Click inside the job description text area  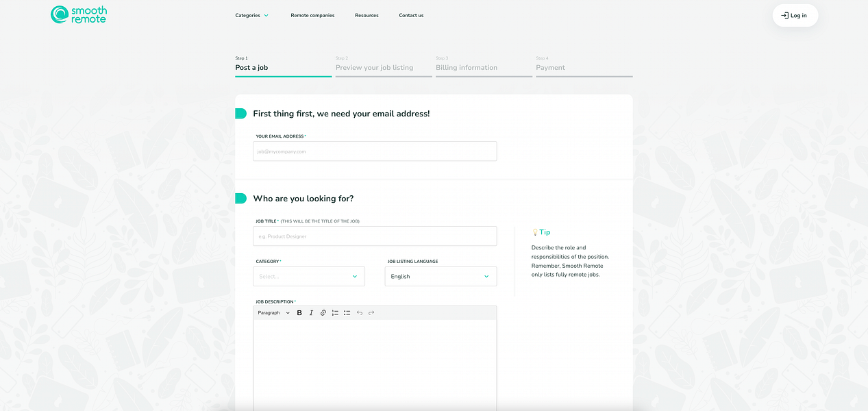375,365
